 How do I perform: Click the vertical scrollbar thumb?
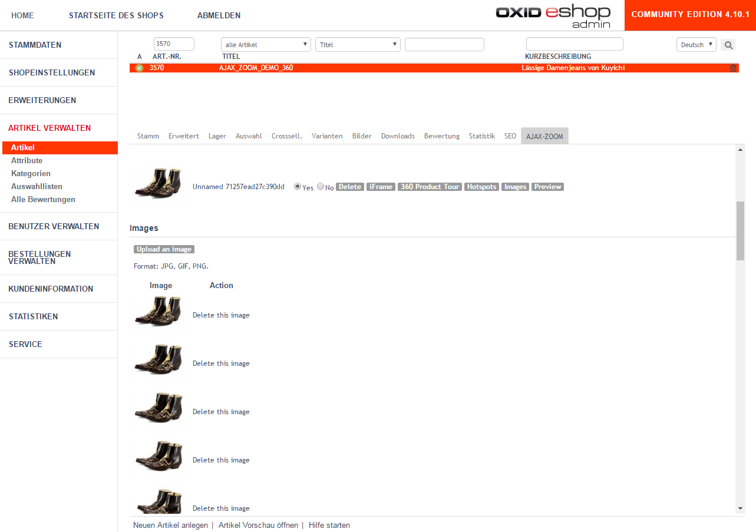pyautogui.click(x=740, y=230)
